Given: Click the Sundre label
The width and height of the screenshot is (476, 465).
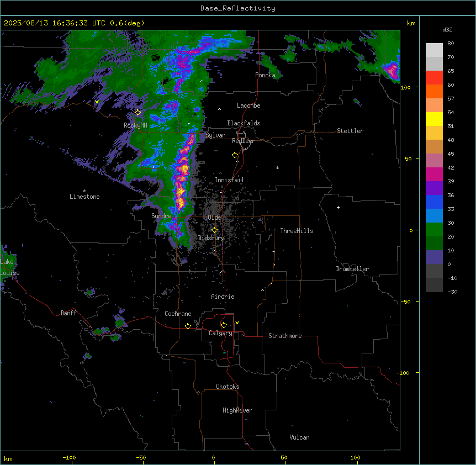Looking at the screenshot, I should (x=161, y=216).
